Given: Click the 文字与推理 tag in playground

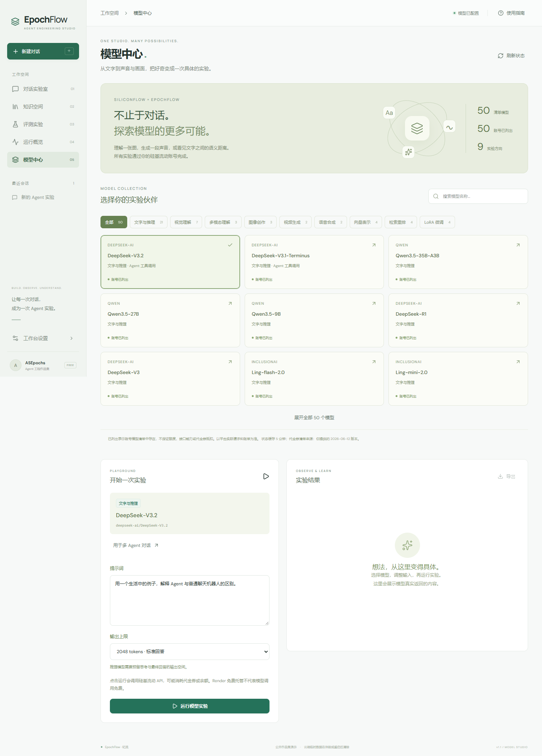Looking at the screenshot, I should (x=128, y=504).
